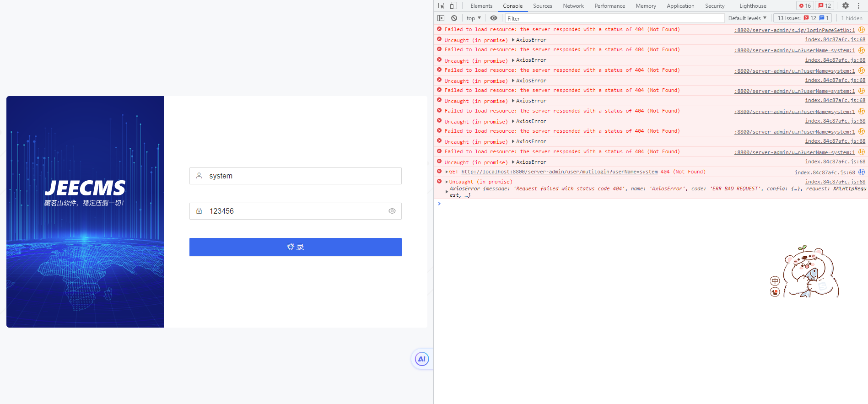The image size is (868, 404).
Task: Activate the DevTools inspect element picker
Action: [x=441, y=6]
